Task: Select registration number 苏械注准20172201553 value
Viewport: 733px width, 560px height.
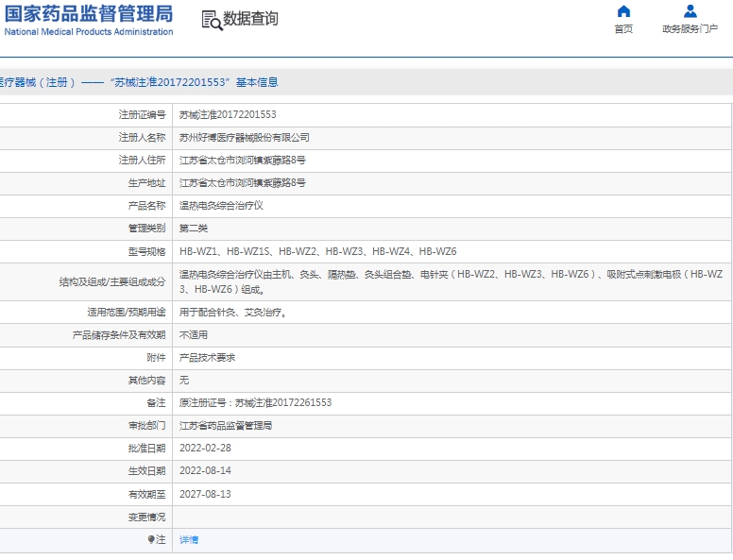Action: [x=228, y=114]
